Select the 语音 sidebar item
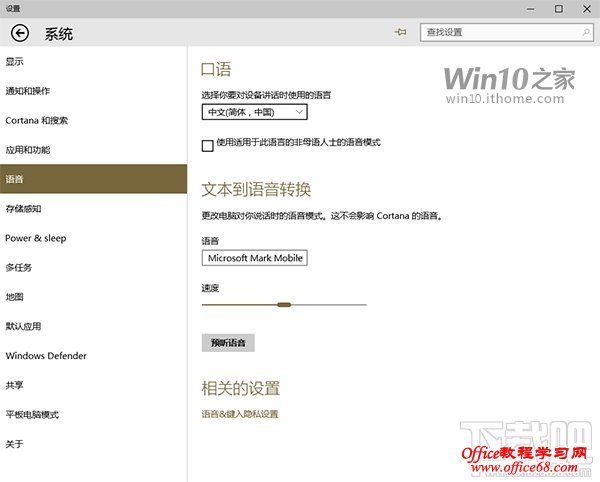600x482 pixels. click(x=93, y=179)
